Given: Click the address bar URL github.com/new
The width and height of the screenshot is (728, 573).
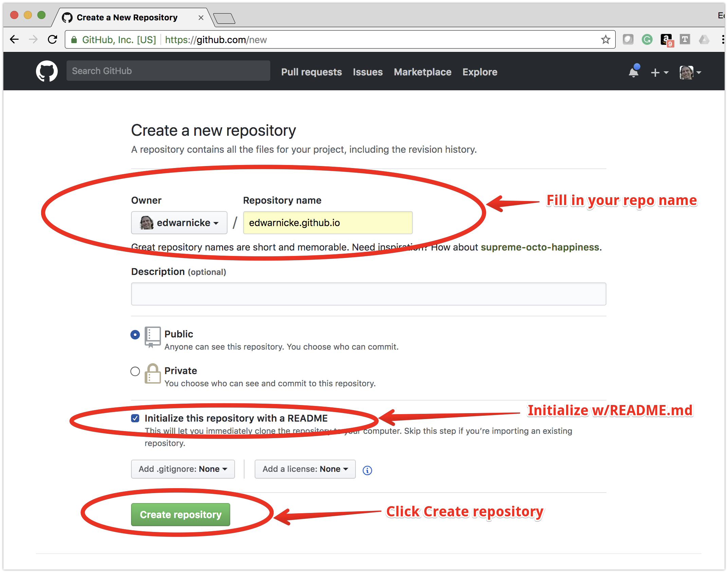Looking at the screenshot, I should (x=216, y=40).
